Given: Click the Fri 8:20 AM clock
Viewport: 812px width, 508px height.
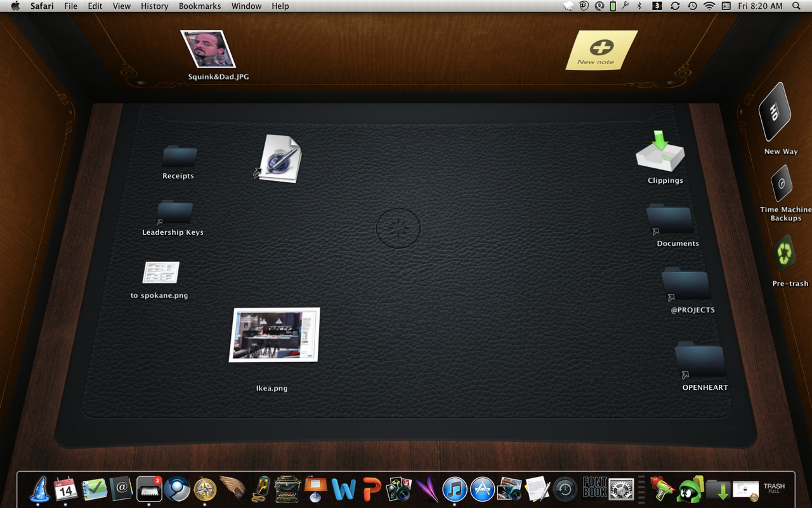Looking at the screenshot, I should point(760,6).
